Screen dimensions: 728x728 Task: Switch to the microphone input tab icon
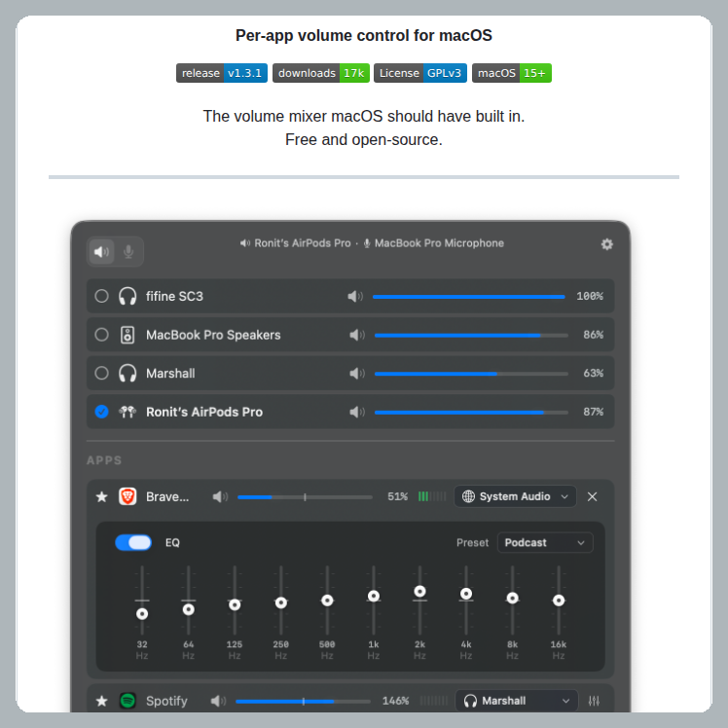tap(128, 252)
